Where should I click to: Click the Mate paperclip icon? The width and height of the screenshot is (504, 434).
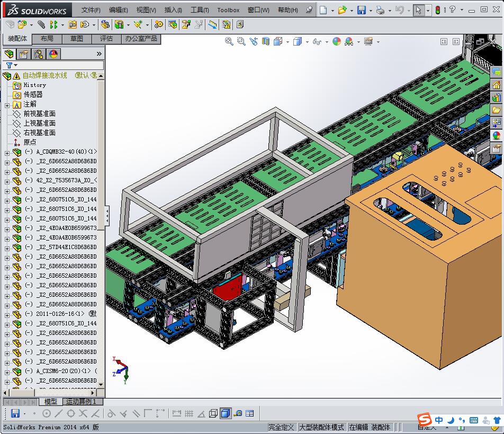pos(41,24)
